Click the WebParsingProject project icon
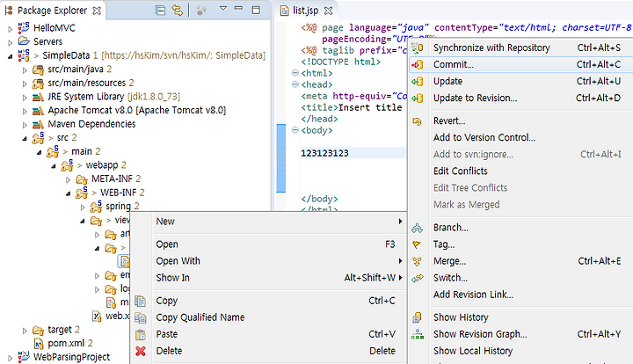Viewport: 633px width, 364px height. tap(24, 357)
